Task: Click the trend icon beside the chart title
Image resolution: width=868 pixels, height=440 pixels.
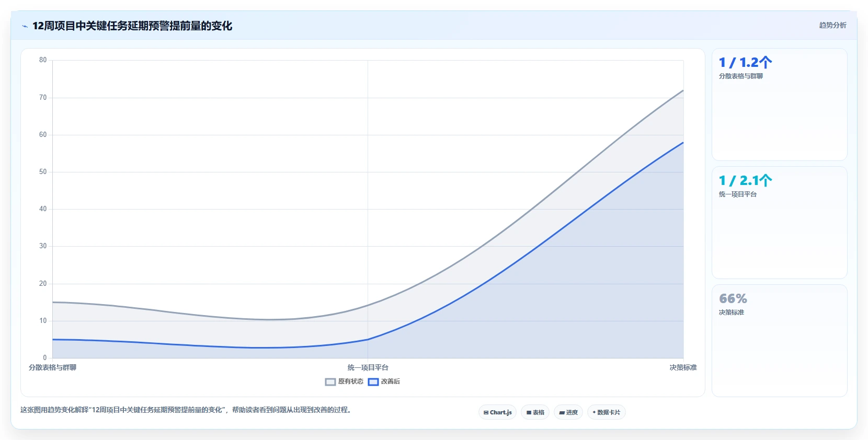Action: pos(25,26)
